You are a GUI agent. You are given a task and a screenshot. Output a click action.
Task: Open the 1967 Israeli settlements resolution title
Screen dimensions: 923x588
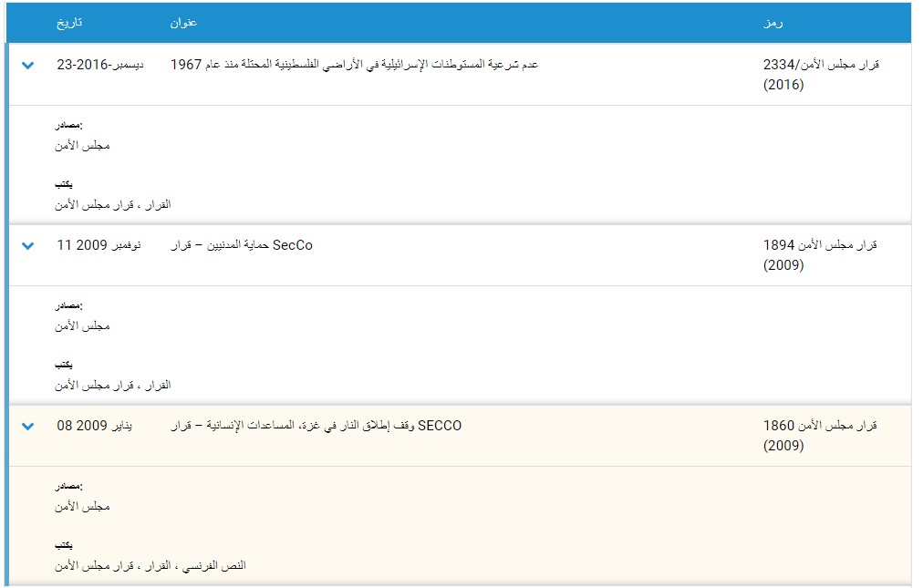[354, 66]
